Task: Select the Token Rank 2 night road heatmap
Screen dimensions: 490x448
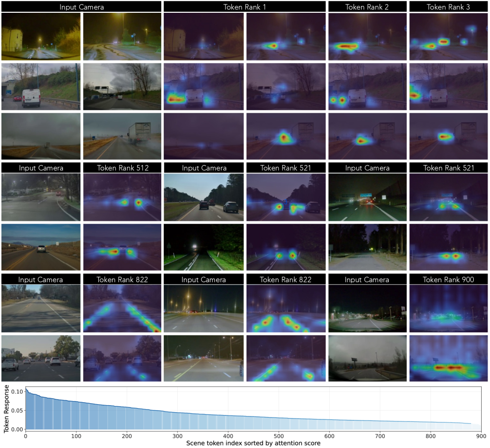Action: point(368,36)
